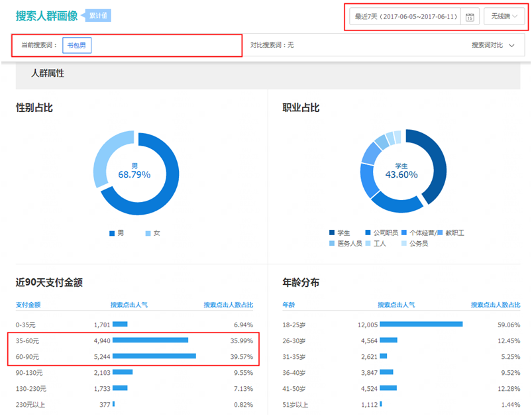Click the 工人 legend square

click(368, 244)
